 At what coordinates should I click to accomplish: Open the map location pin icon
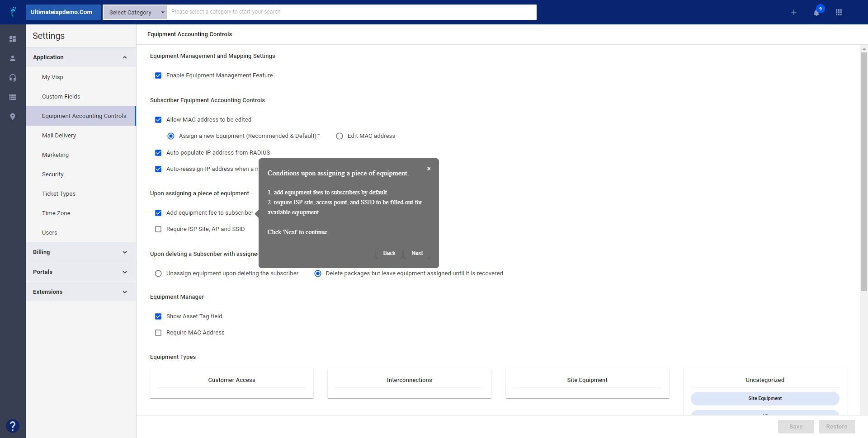tap(13, 117)
